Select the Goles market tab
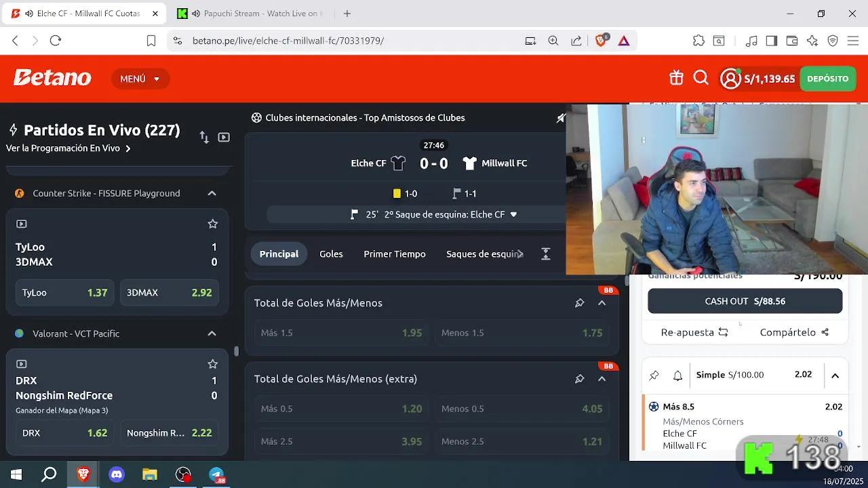This screenshot has height=488, width=868. point(331,254)
